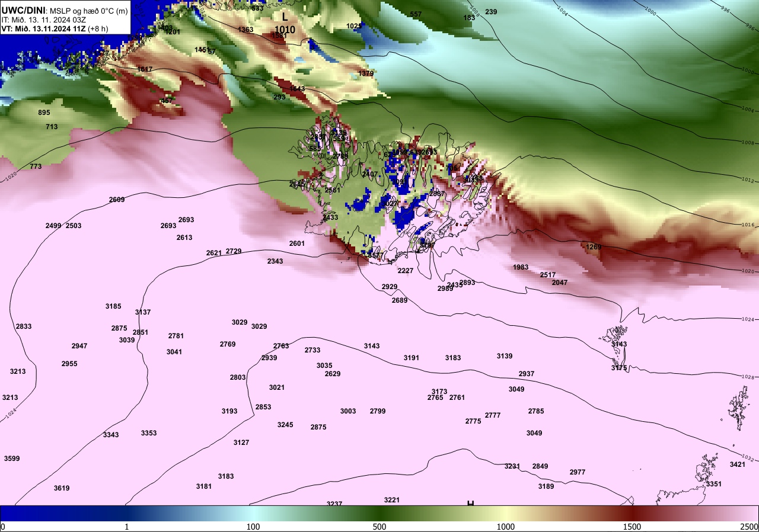Click the 3173 height value
The height and width of the screenshot is (532, 759).
pyautogui.click(x=439, y=392)
